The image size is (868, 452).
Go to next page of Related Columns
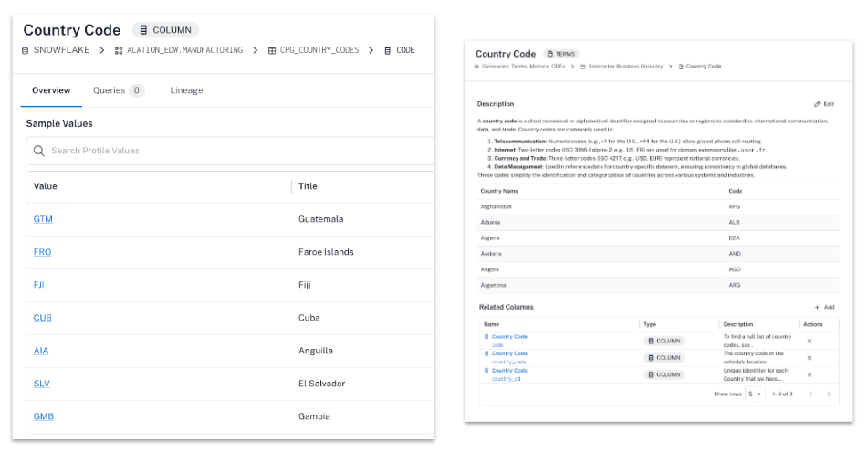[x=828, y=394]
